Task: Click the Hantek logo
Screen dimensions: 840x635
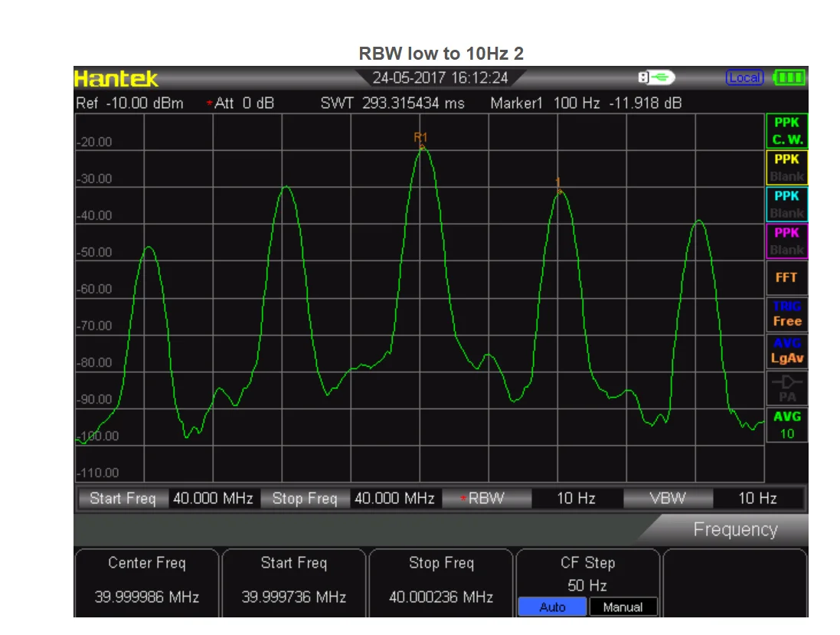Action: tap(116, 79)
